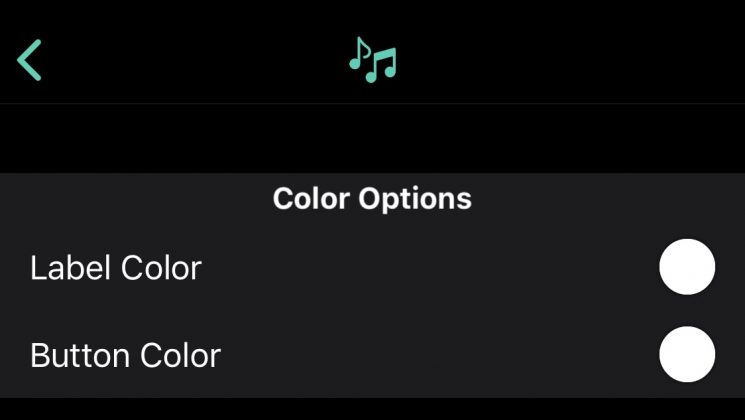
Task: Select the Label Color text
Action: point(116,268)
